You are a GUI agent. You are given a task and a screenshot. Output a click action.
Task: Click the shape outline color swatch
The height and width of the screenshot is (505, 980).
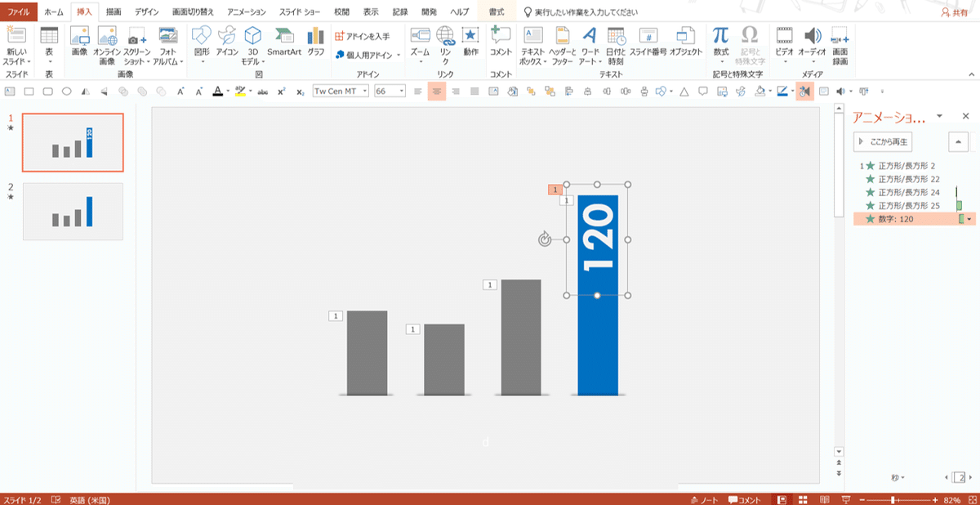782,92
